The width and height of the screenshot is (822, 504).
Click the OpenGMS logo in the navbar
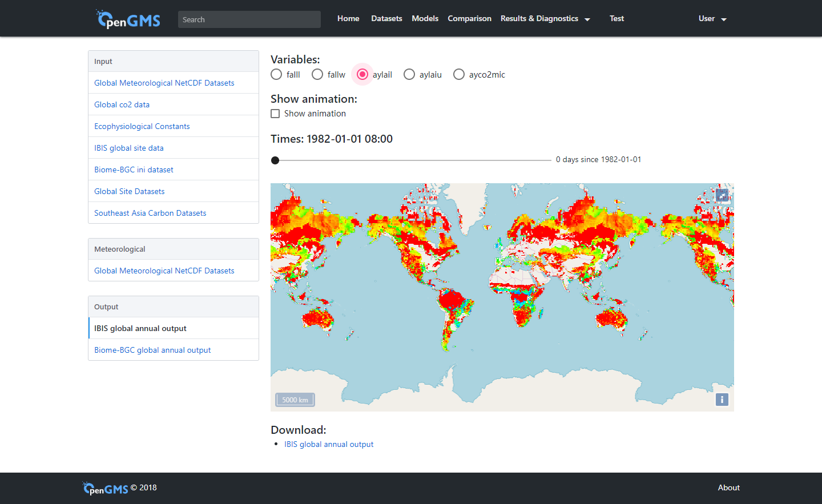pos(128,19)
